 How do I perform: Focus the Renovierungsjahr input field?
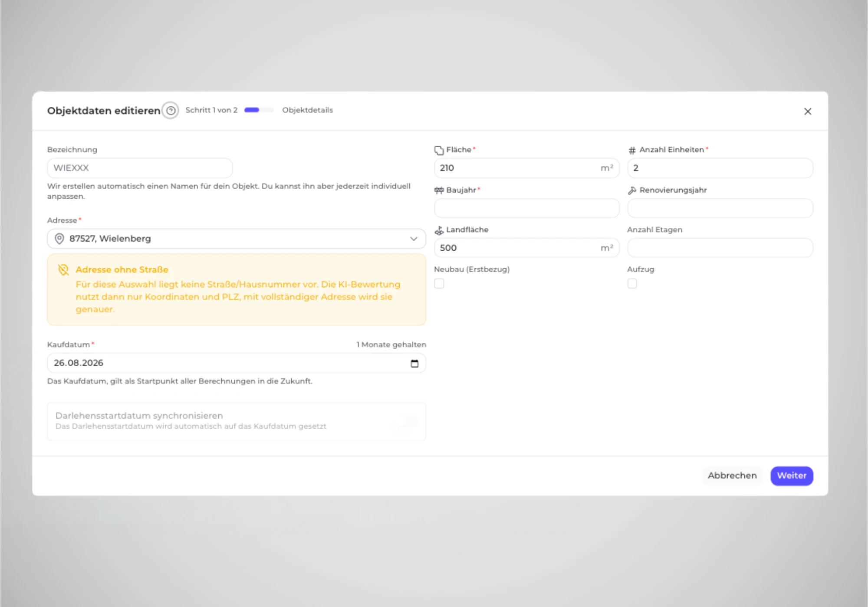720,208
